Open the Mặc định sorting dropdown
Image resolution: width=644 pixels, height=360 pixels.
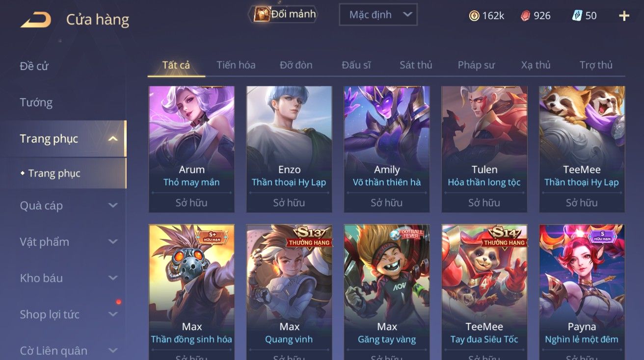378,15
